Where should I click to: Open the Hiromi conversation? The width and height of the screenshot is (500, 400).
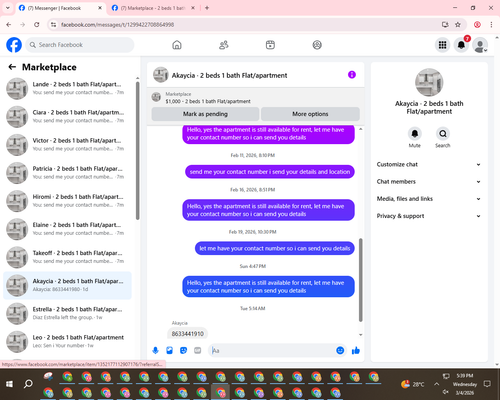[x=67, y=201]
